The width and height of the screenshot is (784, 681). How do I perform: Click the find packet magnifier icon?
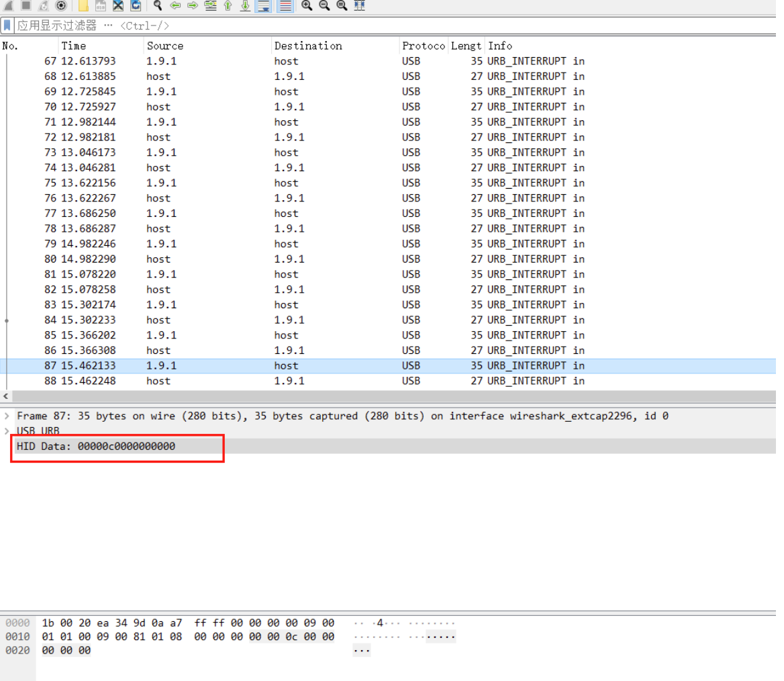pyautogui.click(x=158, y=5)
